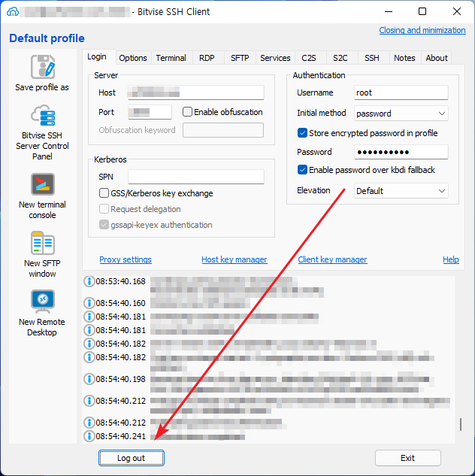
Task: Switch to the SSH tab
Action: coord(372,58)
